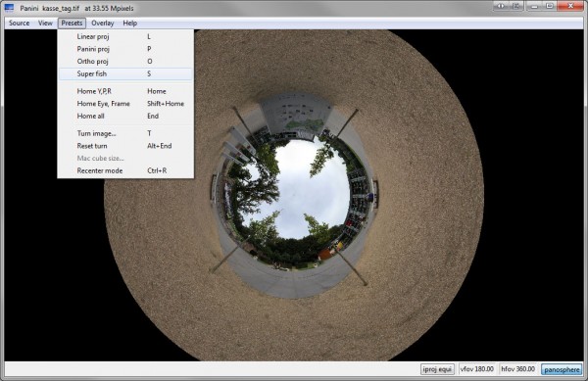588x381 pixels.
Task: Click the vfov 180.00 status field
Action: [x=476, y=369]
